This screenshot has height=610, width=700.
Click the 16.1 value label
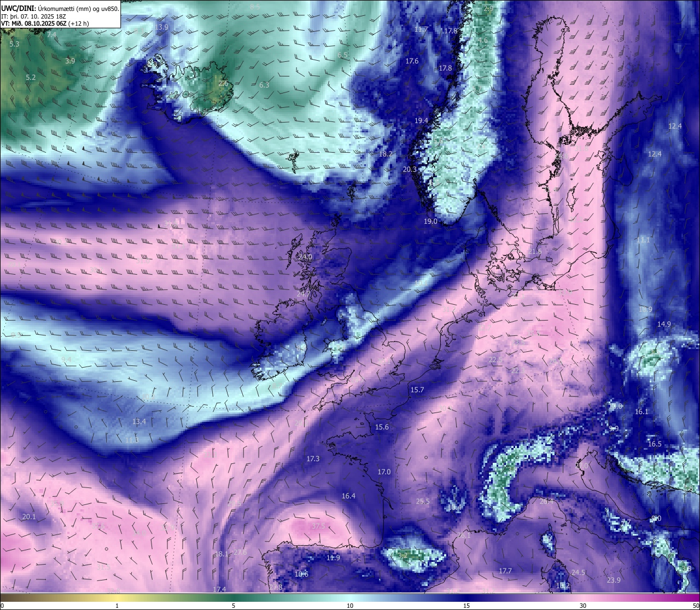pyautogui.click(x=641, y=412)
